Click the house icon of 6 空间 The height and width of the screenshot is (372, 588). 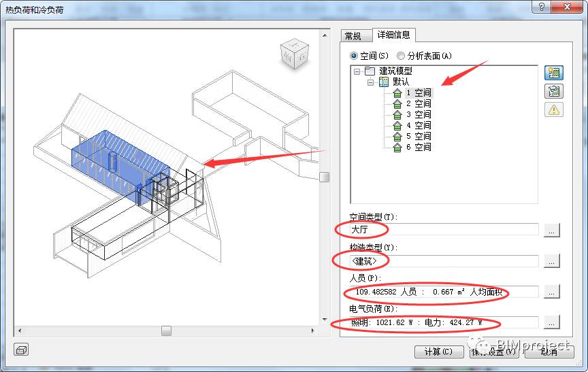397,147
